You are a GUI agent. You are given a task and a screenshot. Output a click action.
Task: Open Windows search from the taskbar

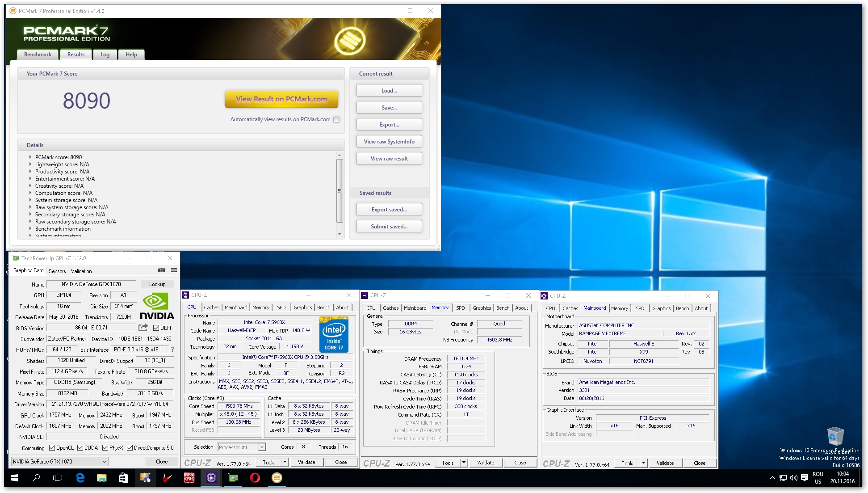pos(36,478)
